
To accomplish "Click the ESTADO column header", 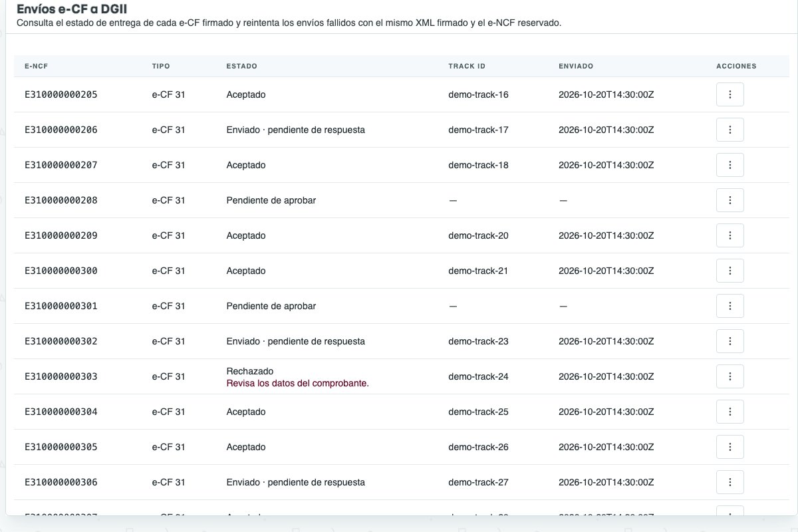I will pos(241,66).
